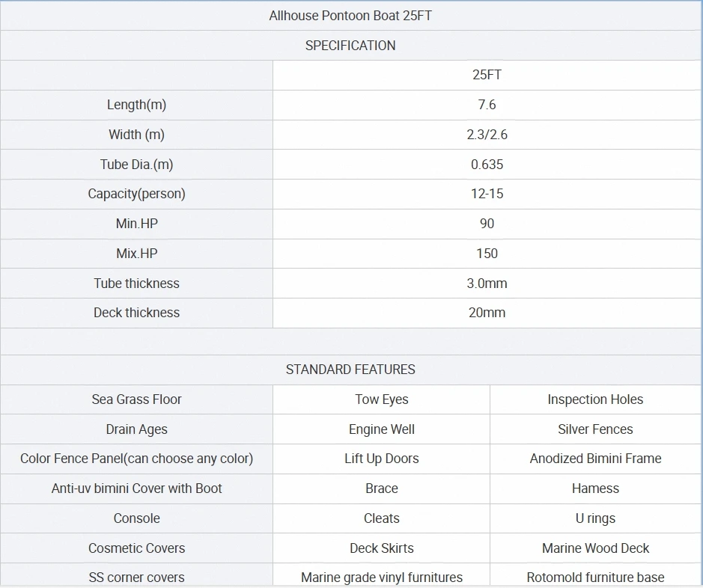
Task: Click the 2.3/2.6 width value
Action: 487,135
